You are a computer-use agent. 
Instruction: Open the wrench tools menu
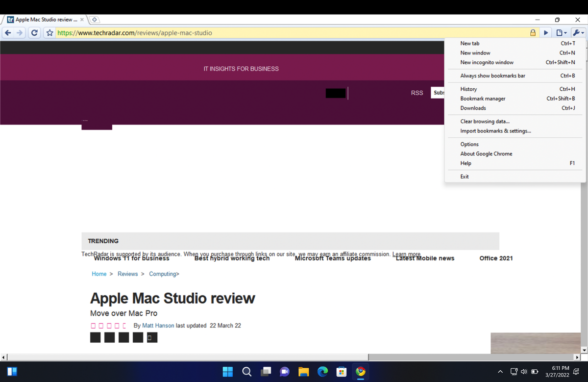[x=578, y=33]
